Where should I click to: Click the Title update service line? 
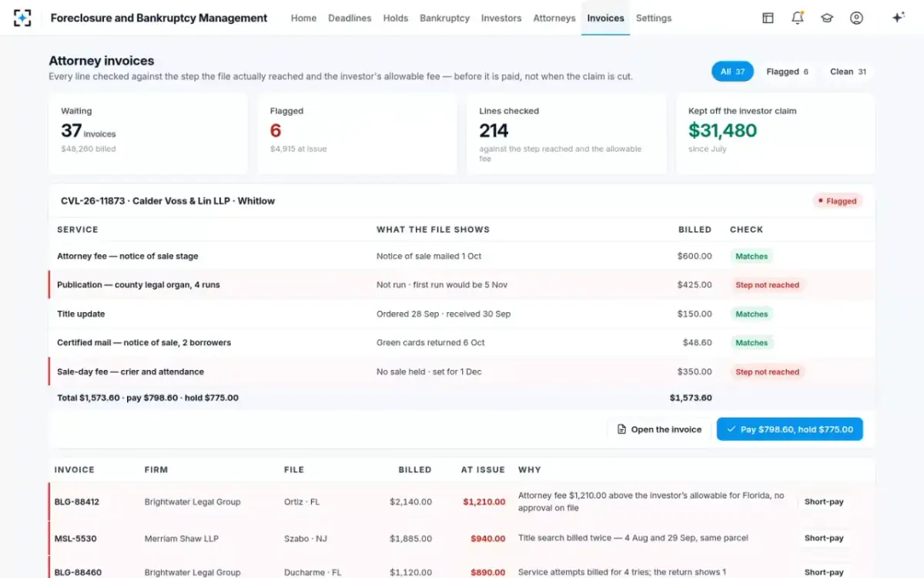(81, 314)
